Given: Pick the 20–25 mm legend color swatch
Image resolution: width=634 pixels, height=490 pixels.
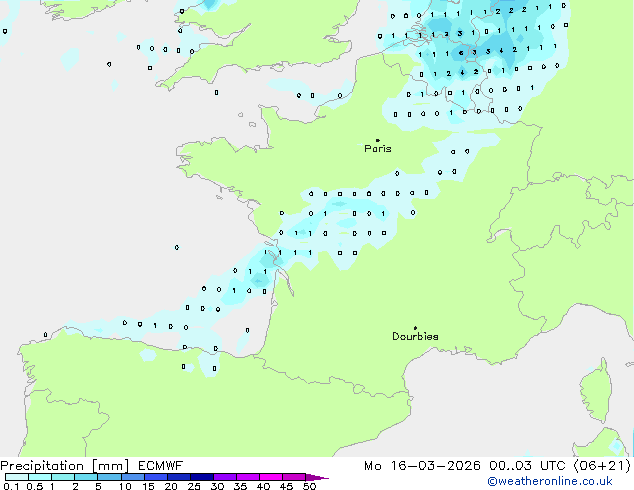Looking at the screenshot, I should click(179, 477).
